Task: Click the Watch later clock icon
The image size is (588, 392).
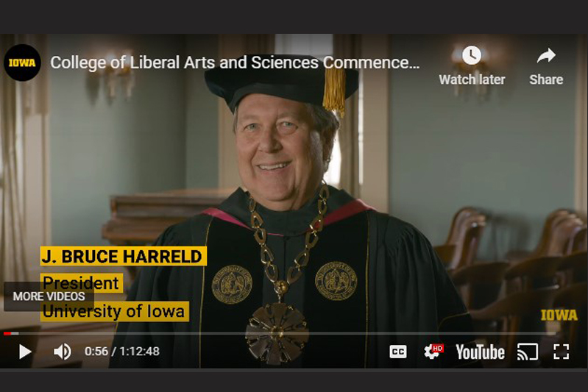Action: coord(472,55)
